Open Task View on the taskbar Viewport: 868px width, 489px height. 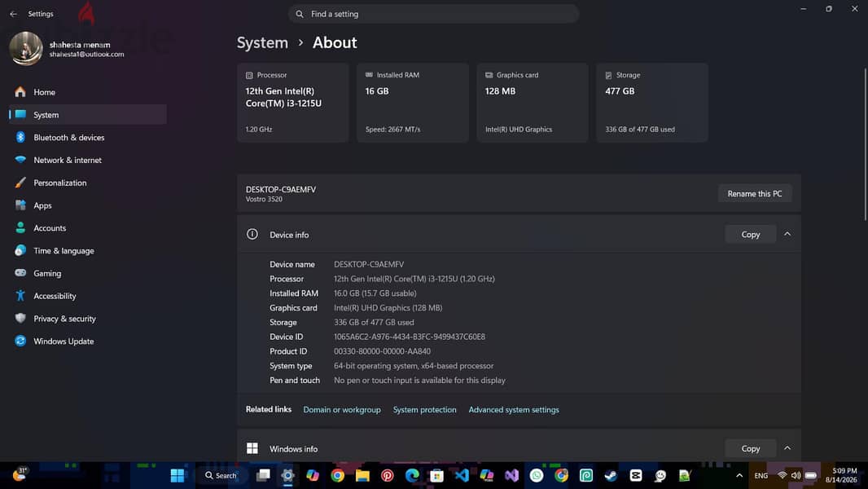263,475
